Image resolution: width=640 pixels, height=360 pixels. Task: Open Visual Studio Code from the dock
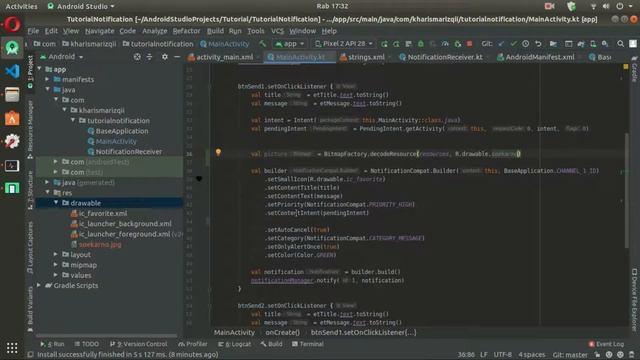(x=12, y=71)
